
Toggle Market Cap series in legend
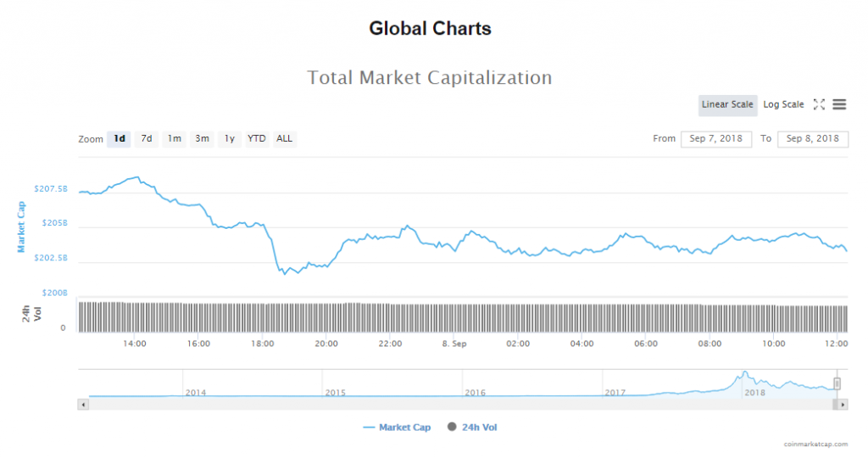click(397, 427)
